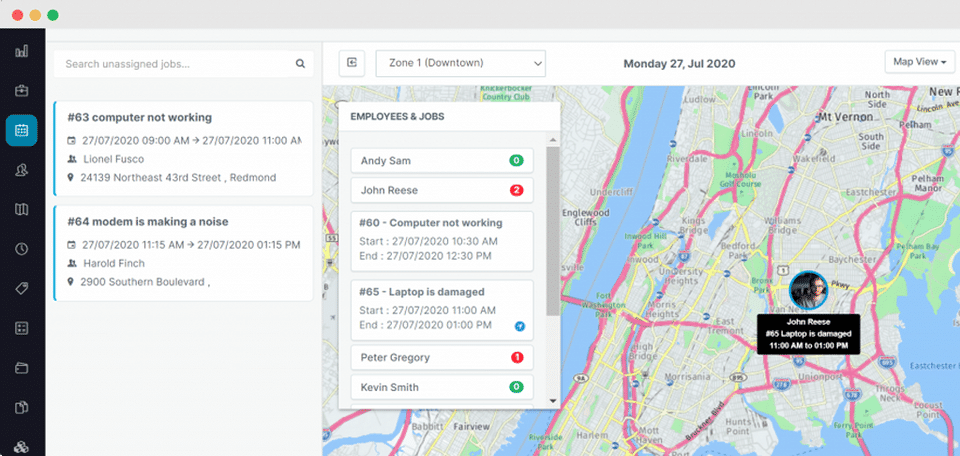Collapse the unassigned jobs panel arrow button

(x=352, y=63)
